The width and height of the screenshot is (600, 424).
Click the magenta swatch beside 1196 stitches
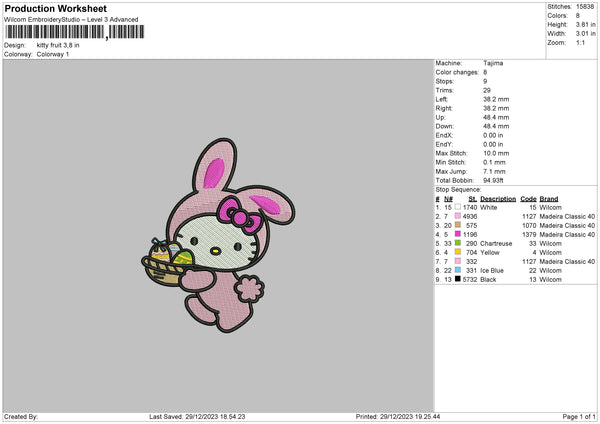[458, 234]
